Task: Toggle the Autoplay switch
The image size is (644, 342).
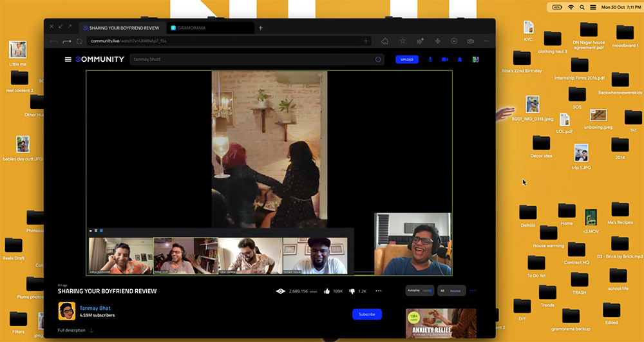Action: [x=427, y=290]
